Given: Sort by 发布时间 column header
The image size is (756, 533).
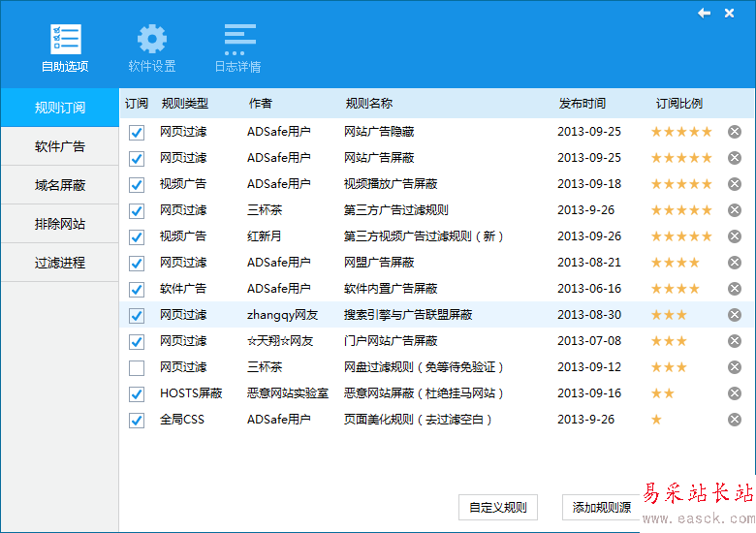Looking at the screenshot, I should pos(582,103).
